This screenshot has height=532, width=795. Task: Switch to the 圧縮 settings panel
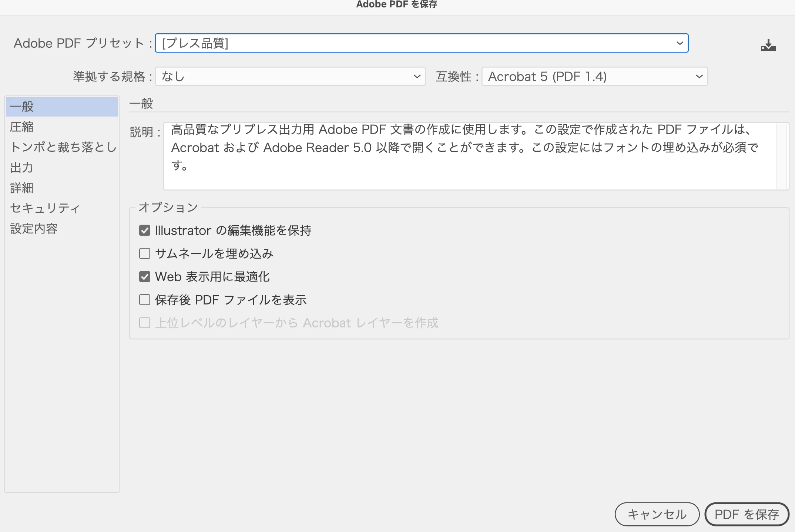pyautogui.click(x=22, y=127)
